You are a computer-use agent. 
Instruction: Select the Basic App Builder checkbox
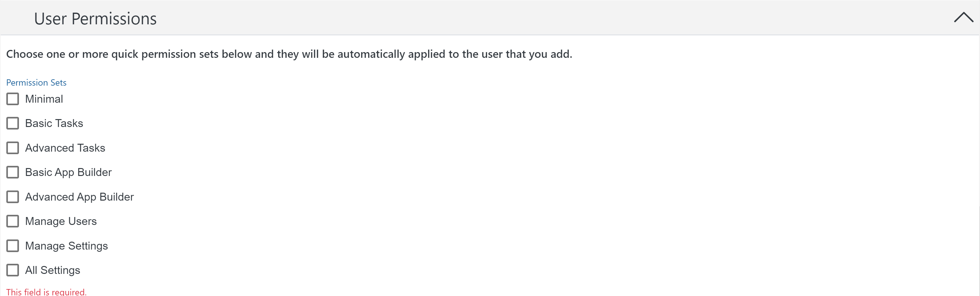point(13,172)
